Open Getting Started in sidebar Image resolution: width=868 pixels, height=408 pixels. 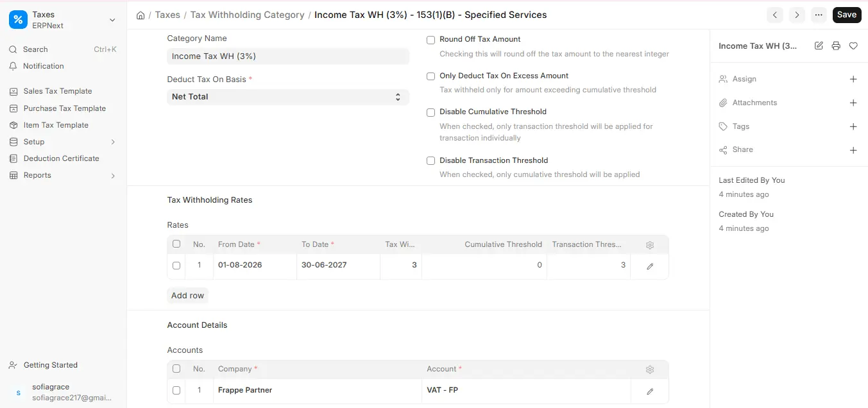(x=51, y=365)
